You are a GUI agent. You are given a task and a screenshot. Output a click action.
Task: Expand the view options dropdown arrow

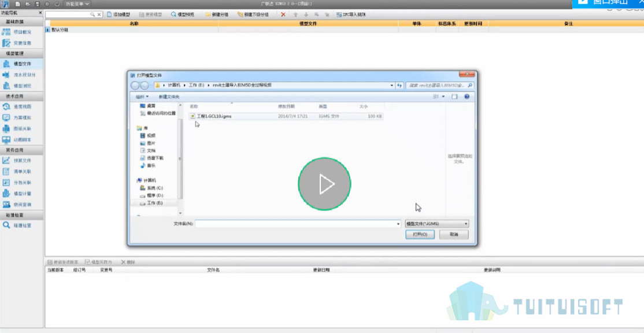point(443,97)
